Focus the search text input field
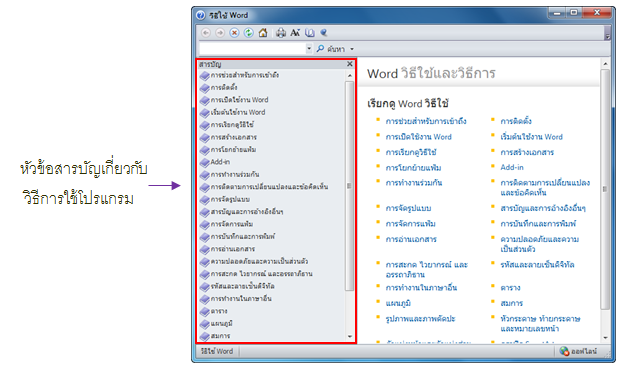Viewport: 619px width, 365px height. [x=253, y=49]
